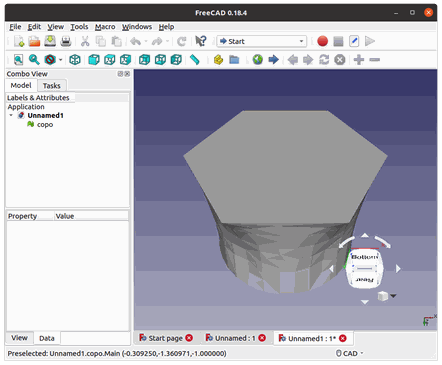
Task: Execute macro play button
Action: pyautogui.click(x=370, y=41)
